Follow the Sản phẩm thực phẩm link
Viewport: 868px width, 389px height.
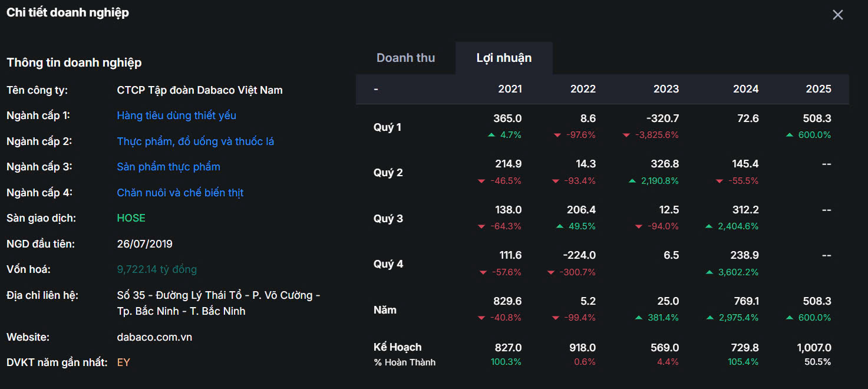pyautogui.click(x=169, y=167)
